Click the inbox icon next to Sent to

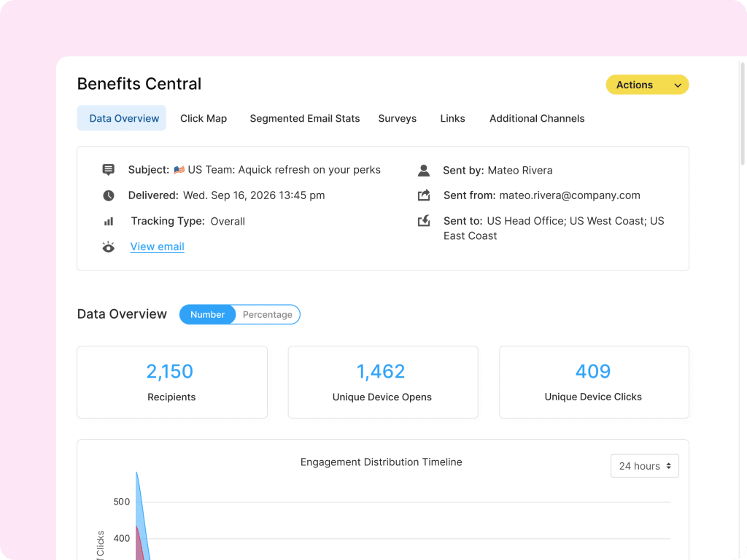[x=424, y=220]
